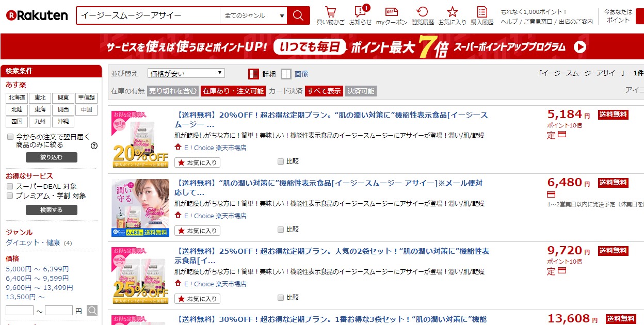644x325 pixels.
Task: Add 6,480円 item to お気に入り
Action: pyautogui.click(x=198, y=231)
